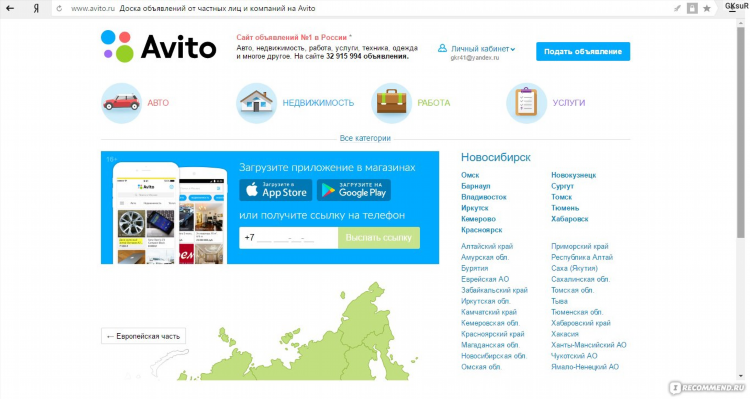Choose the Саха (Якутия) region
750x399 pixels.
coord(574,268)
